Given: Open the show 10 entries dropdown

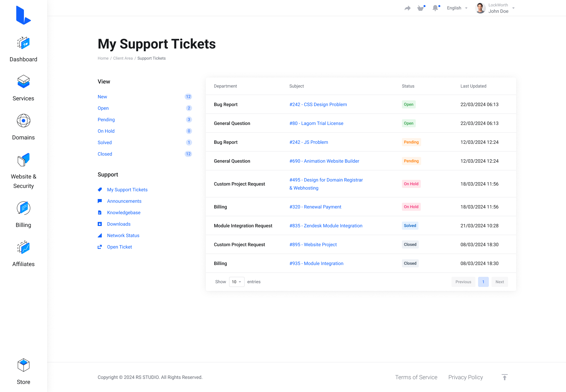Looking at the screenshot, I should [237, 282].
